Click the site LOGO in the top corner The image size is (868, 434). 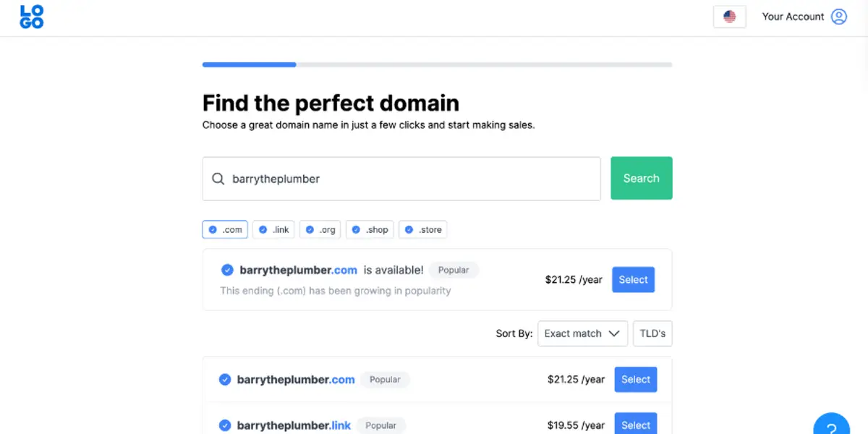pyautogui.click(x=31, y=16)
